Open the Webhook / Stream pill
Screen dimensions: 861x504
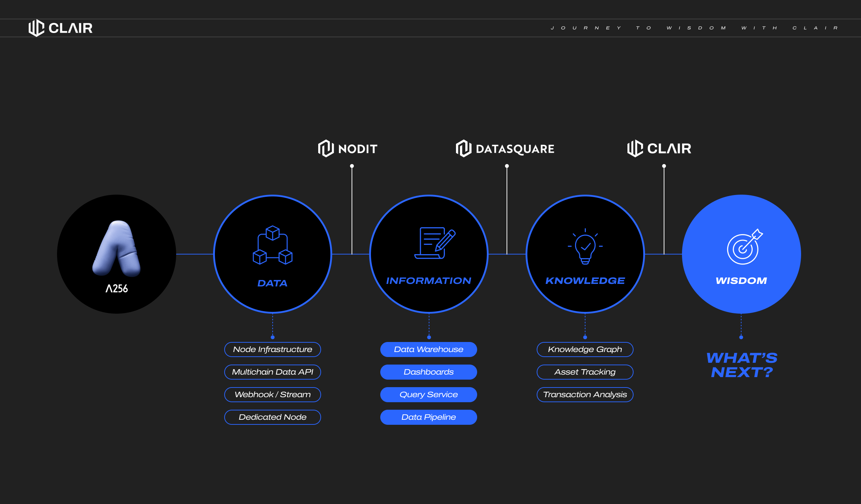tap(273, 395)
